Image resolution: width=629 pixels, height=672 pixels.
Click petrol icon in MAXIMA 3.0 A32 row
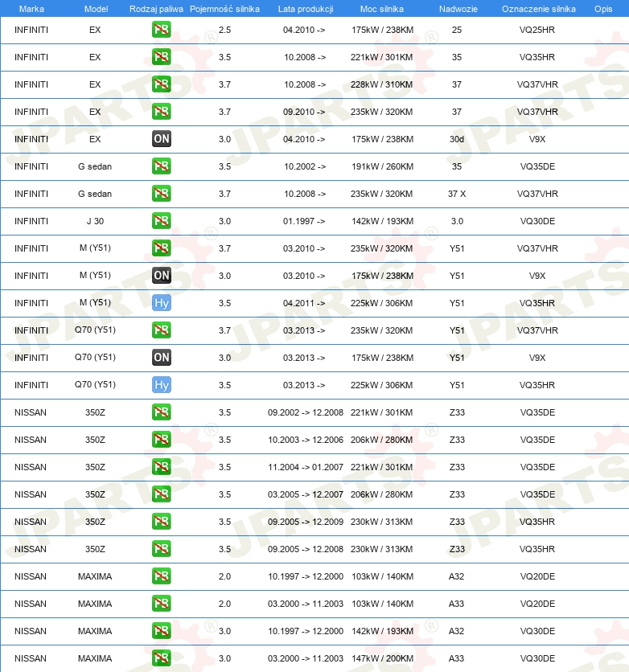point(161,631)
